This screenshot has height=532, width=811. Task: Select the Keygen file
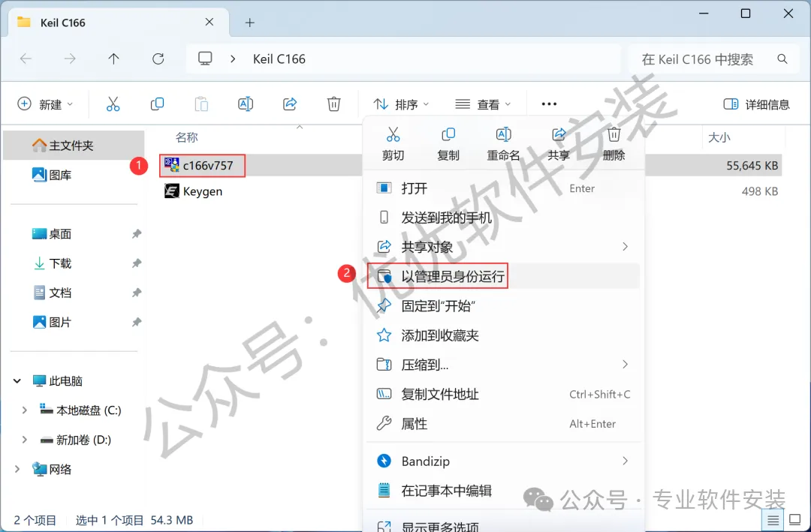194,191
